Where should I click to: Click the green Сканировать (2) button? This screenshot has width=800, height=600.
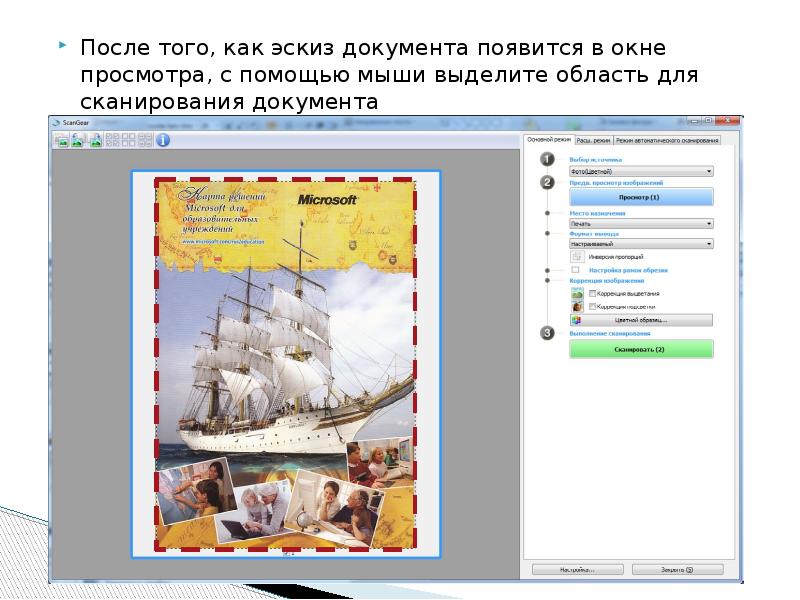(x=641, y=349)
